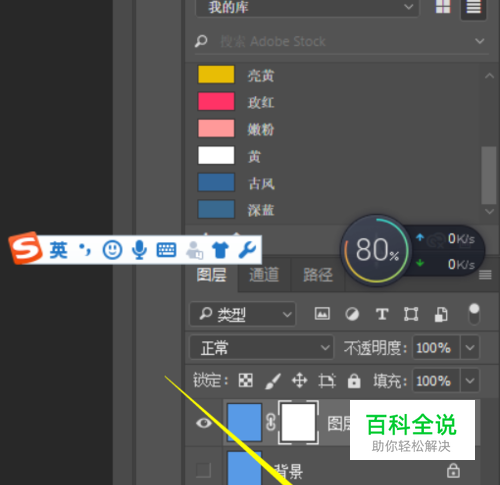500x485 pixels.
Task: Filter layers by text type
Action: [x=382, y=314]
